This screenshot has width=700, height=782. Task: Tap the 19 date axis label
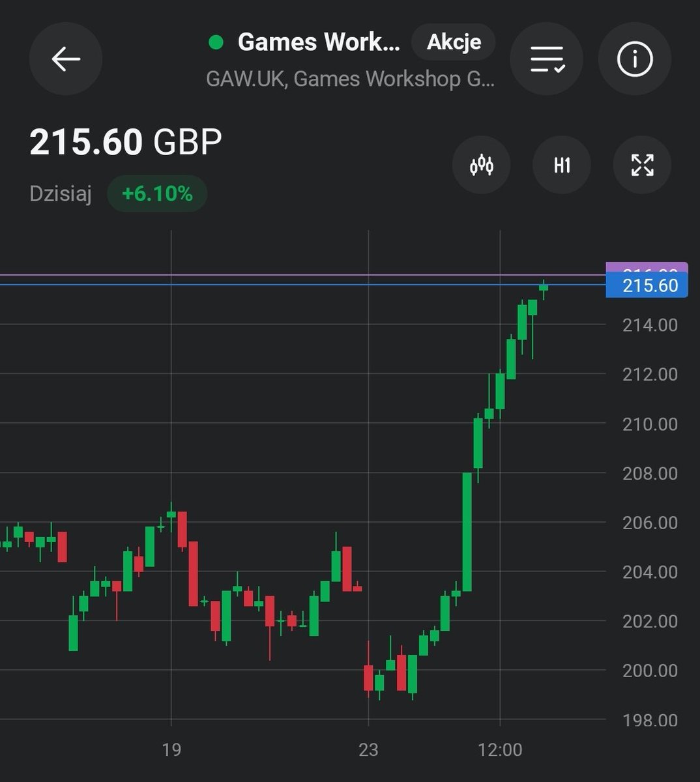coord(171,750)
